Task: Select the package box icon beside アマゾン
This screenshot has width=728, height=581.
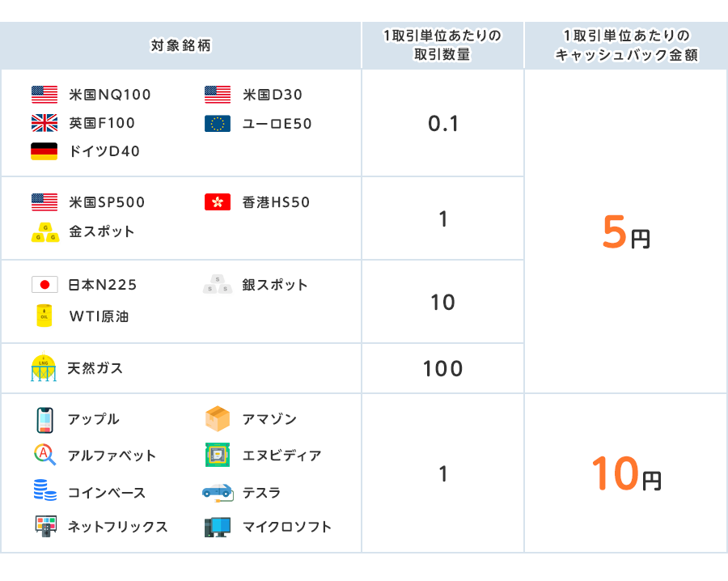Action: click(x=216, y=419)
